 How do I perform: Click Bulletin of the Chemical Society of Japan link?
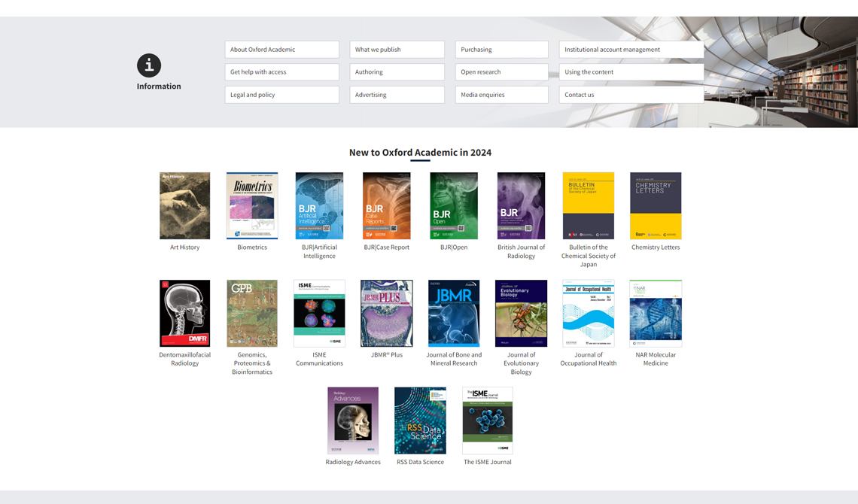[x=589, y=256]
